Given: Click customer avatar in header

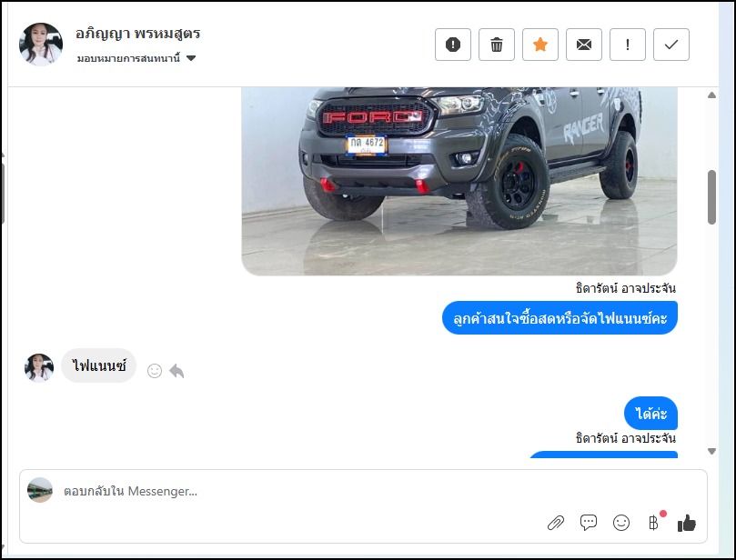Looking at the screenshot, I should pos(41,44).
